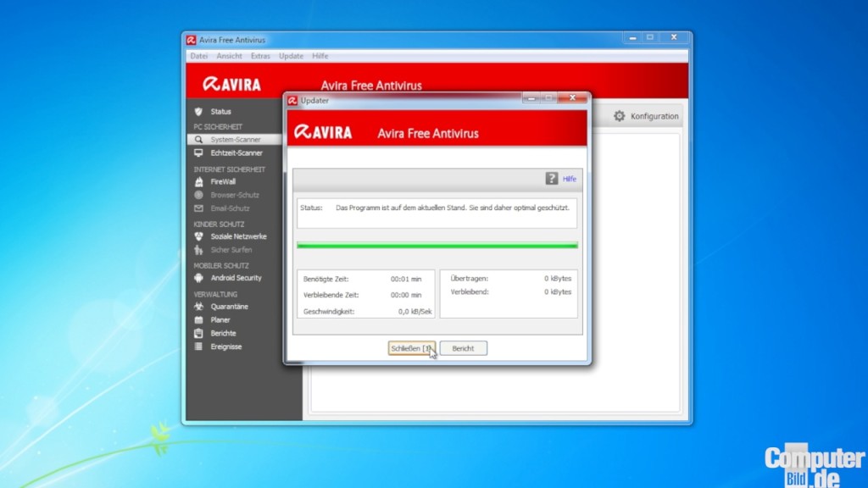This screenshot has height=488, width=868.
Task: Click the Verbleibend value 0 kBytes
Action: [558, 291]
